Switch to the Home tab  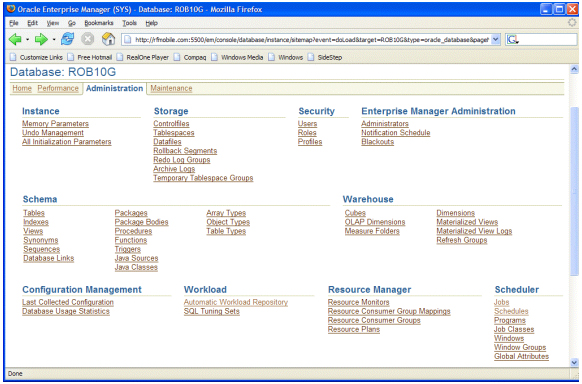tap(22, 88)
